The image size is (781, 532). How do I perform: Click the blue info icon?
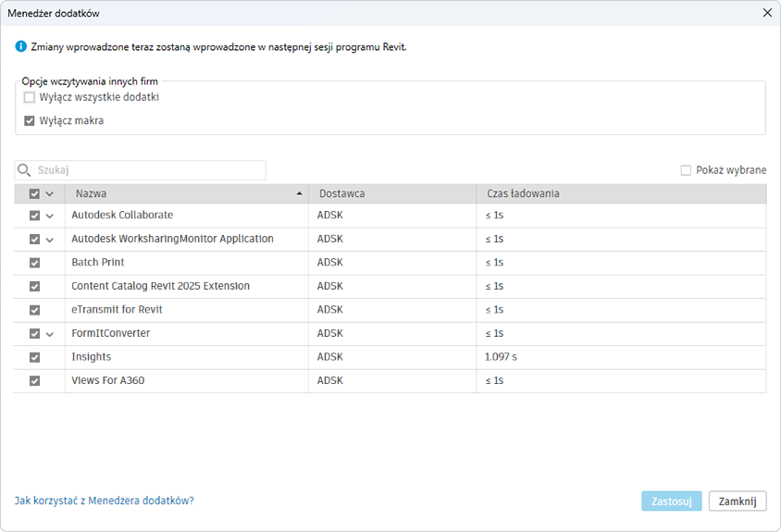point(21,47)
